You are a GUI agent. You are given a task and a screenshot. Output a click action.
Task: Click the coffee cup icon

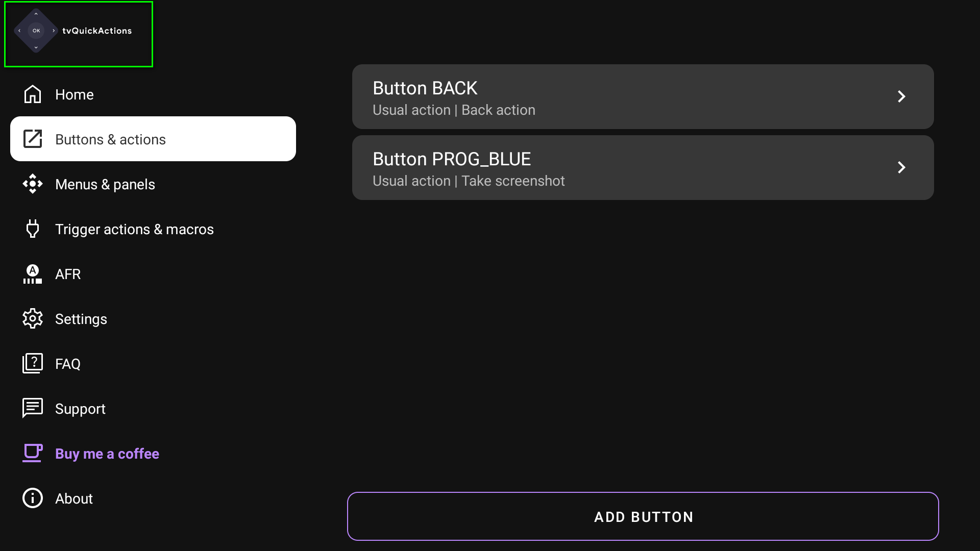point(33,453)
